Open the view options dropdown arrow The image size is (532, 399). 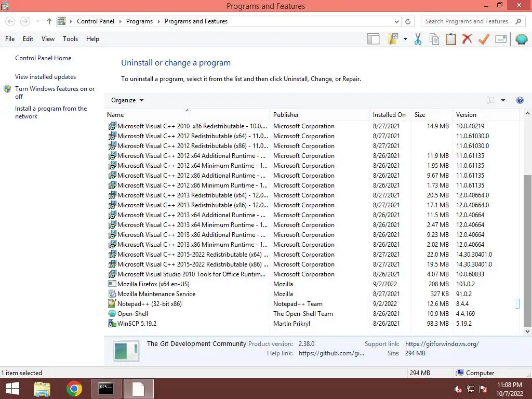point(503,100)
